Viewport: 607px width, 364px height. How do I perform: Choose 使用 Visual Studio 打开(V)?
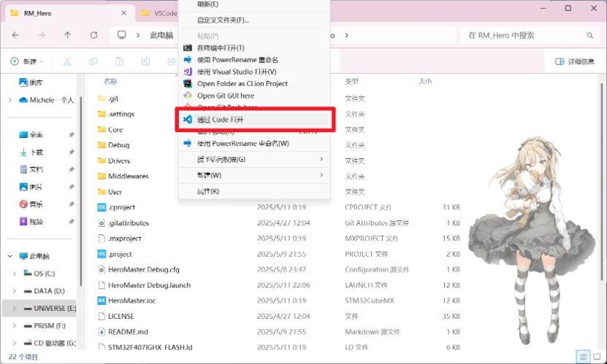point(253,72)
